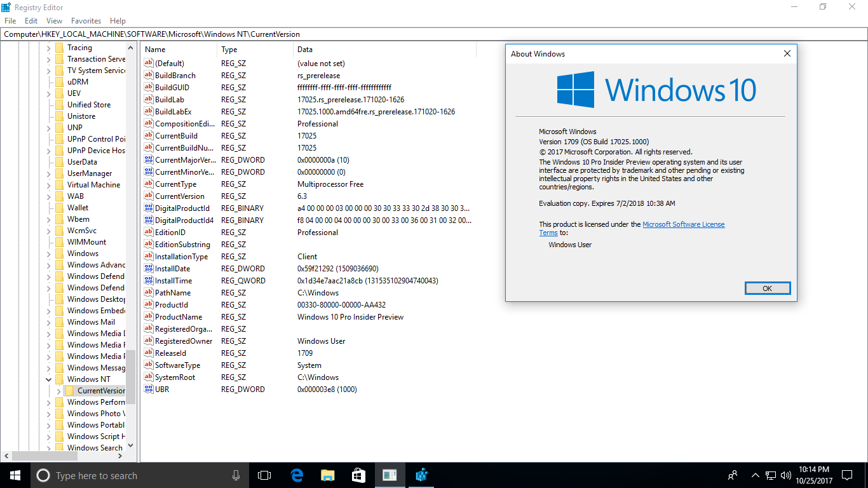Select the Windows Photo Viewer key
Image resolution: width=868 pixels, height=488 pixels.
tap(96, 414)
